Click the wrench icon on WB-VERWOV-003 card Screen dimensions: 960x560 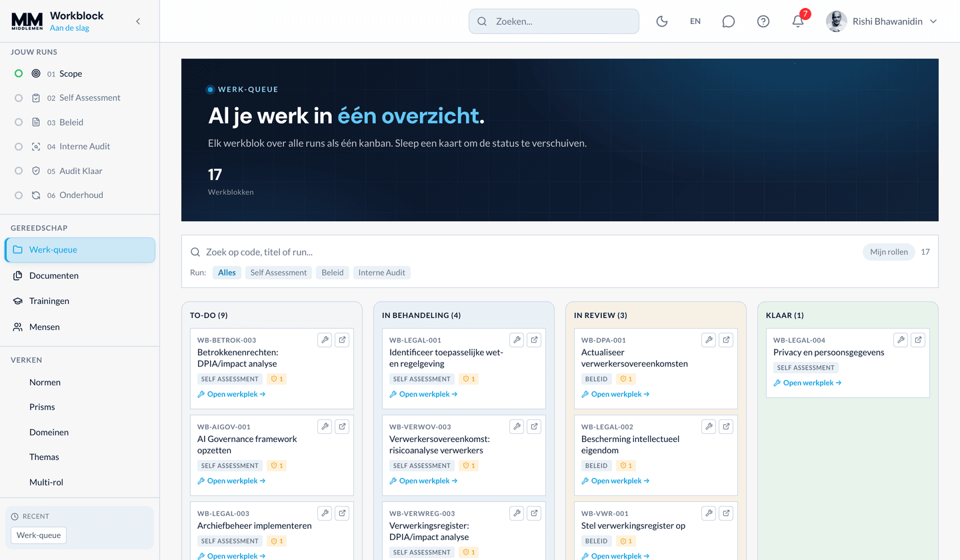click(517, 427)
